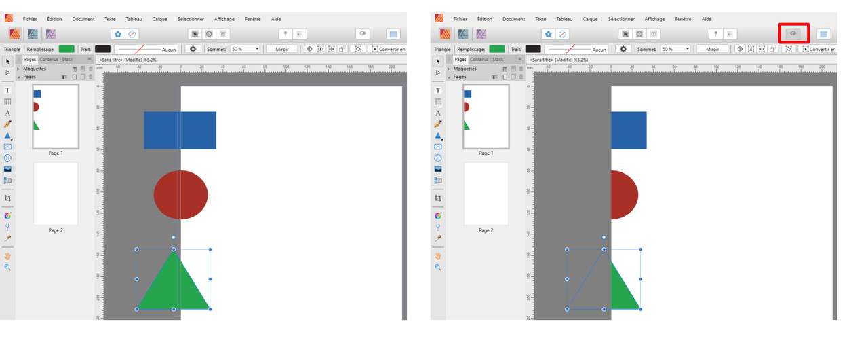The width and height of the screenshot is (868, 347).
Task: Toggle the blue preview mode button in right window
Action: click(x=824, y=34)
